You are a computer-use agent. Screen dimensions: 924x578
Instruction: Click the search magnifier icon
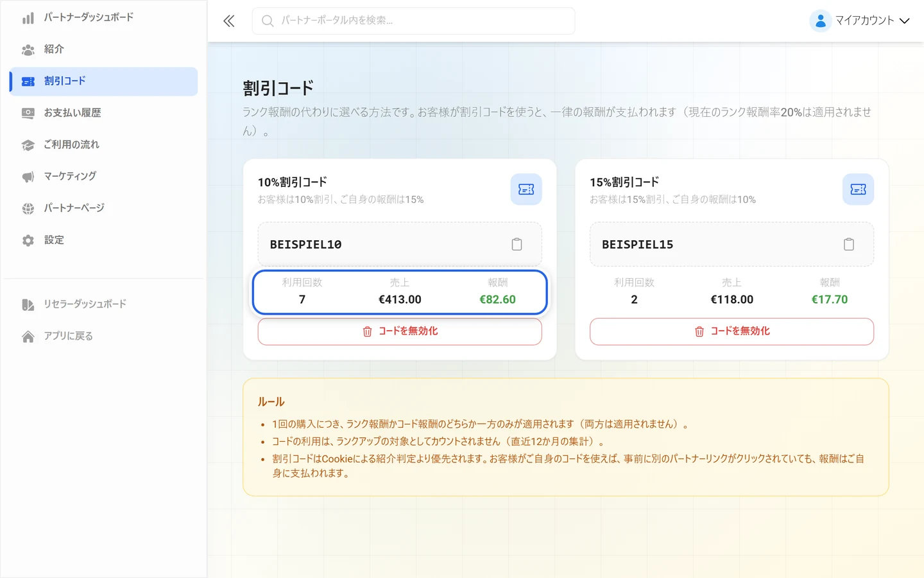click(x=268, y=21)
